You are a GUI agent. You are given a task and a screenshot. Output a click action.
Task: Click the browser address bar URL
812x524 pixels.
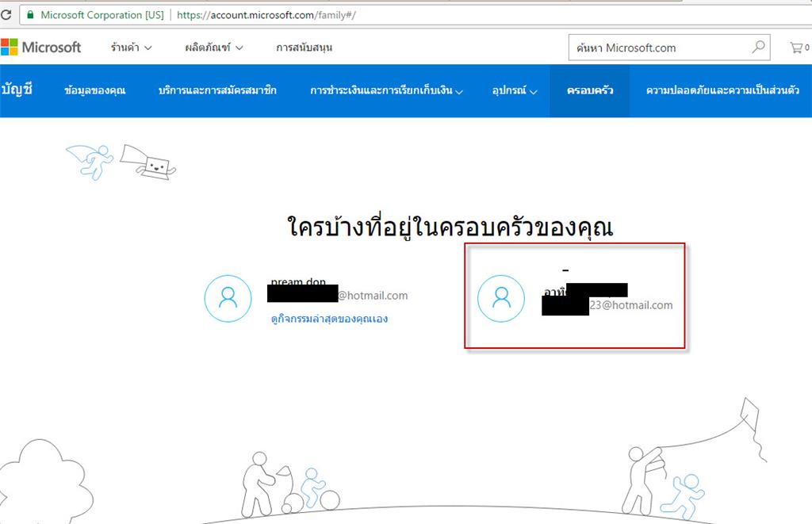266,15
